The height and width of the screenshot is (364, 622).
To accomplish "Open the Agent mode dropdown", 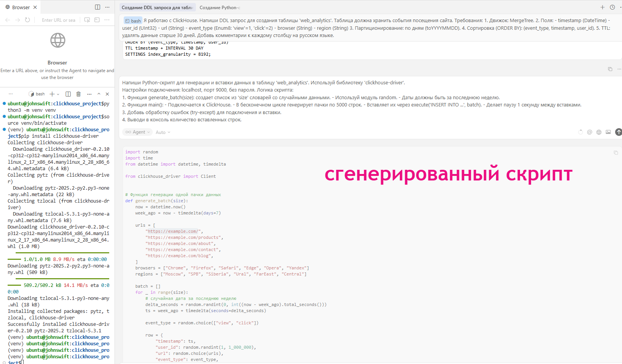I will [x=137, y=132].
